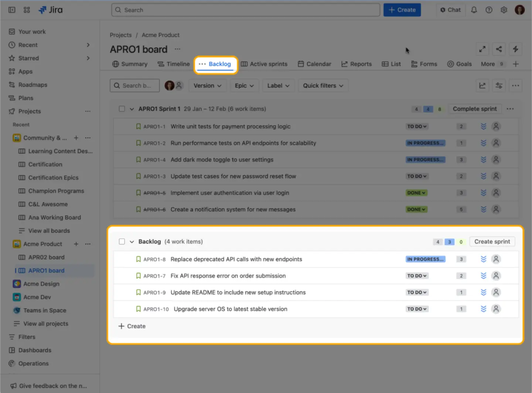Open status dropdown for APRO1-7 To Do
This screenshot has height=393, width=532.
[x=417, y=276]
